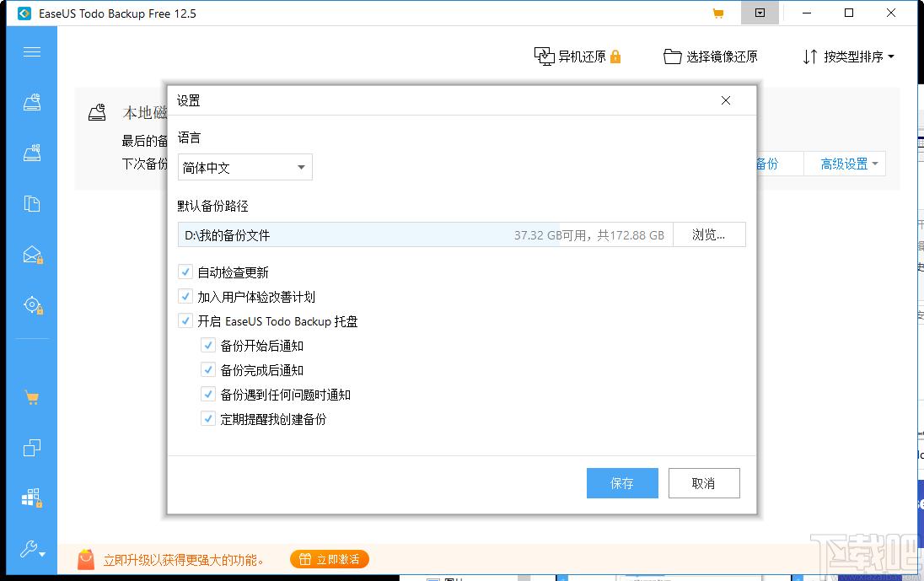Open the 按类型排序 sort dropdown

coord(849,56)
